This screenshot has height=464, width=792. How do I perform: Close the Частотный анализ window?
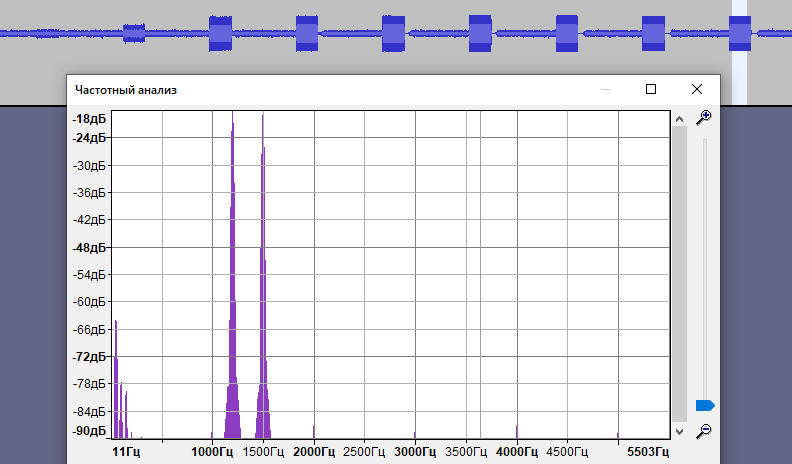696,89
